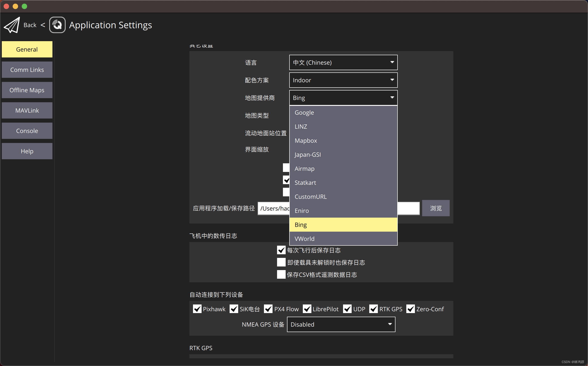588x366 pixels.
Task: Toggle 每次飞行后保存日志 checkbox
Action: click(x=281, y=250)
